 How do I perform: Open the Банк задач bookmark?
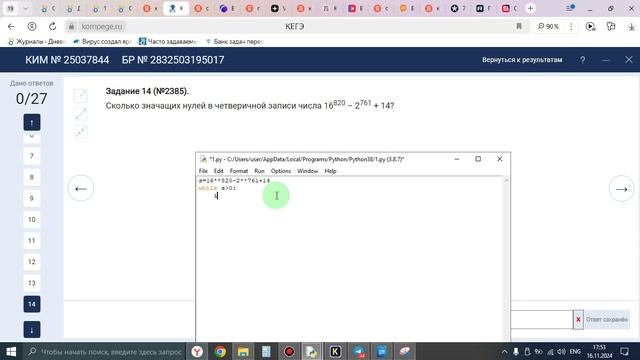click(x=234, y=41)
